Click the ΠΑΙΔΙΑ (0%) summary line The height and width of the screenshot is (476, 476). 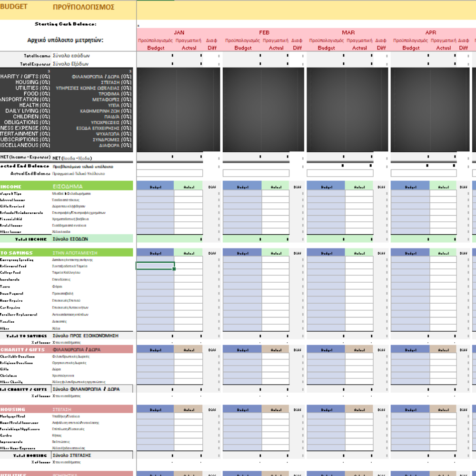(118, 117)
